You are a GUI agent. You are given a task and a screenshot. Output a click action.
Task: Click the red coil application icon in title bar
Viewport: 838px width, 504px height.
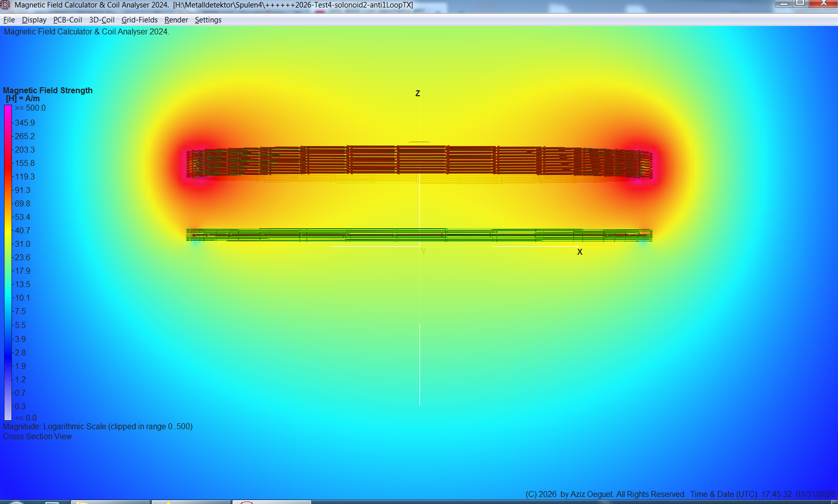tap(5, 5)
